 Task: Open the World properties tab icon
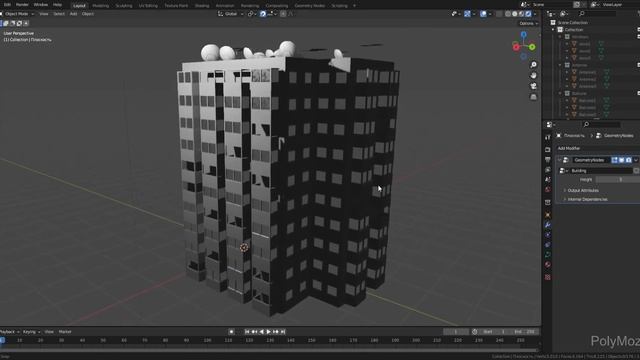pyautogui.click(x=548, y=189)
